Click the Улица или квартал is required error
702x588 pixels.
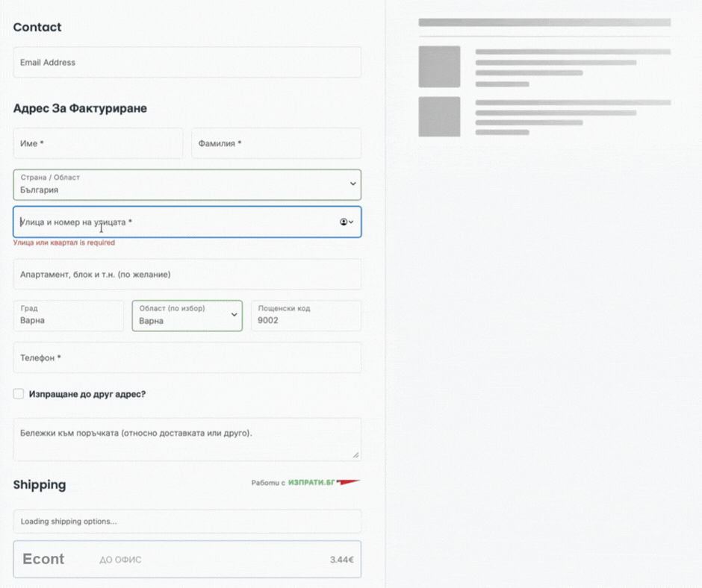pyautogui.click(x=64, y=243)
